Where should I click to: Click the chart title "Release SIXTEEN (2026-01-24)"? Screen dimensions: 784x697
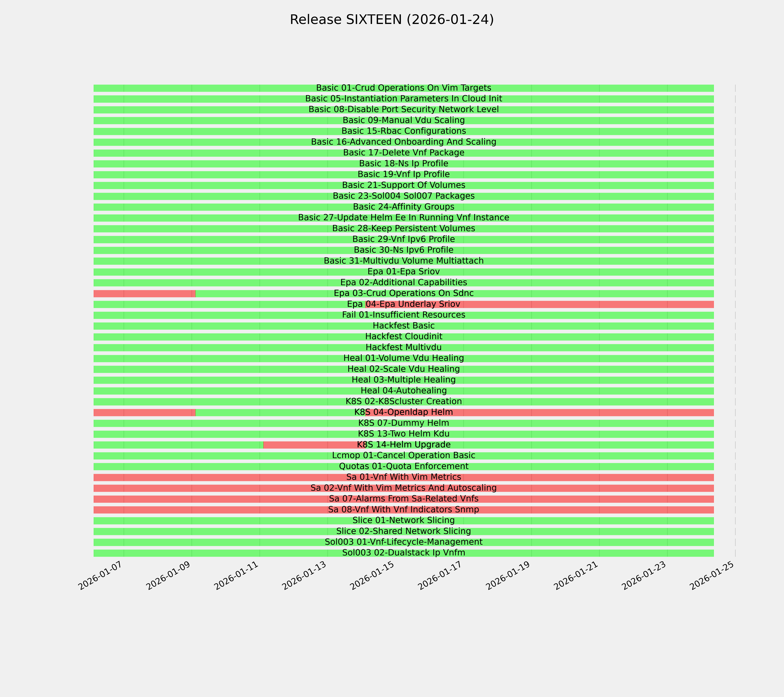click(392, 20)
